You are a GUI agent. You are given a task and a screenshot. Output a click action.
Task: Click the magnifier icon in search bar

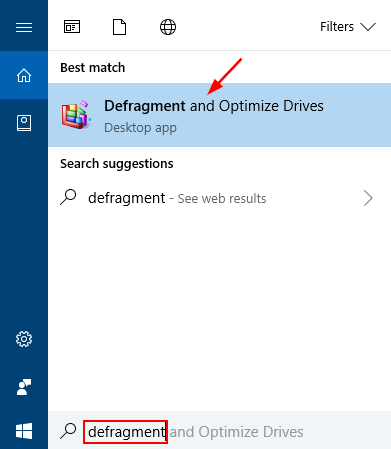click(68, 431)
